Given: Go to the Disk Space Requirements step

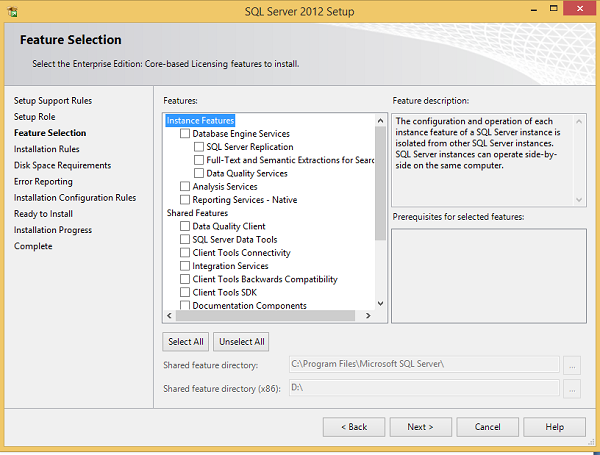Looking at the screenshot, I should tap(62, 165).
